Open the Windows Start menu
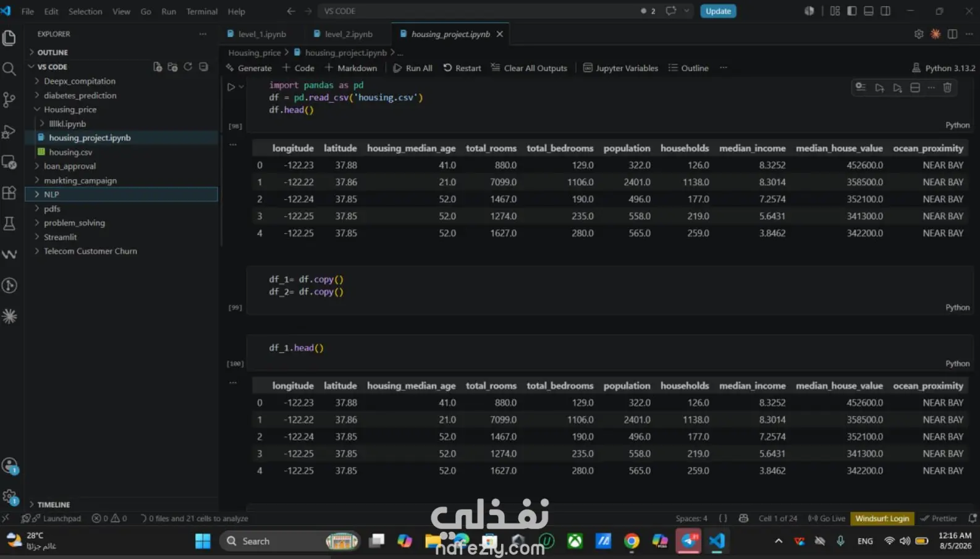The width and height of the screenshot is (980, 559). (x=203, y=541)
